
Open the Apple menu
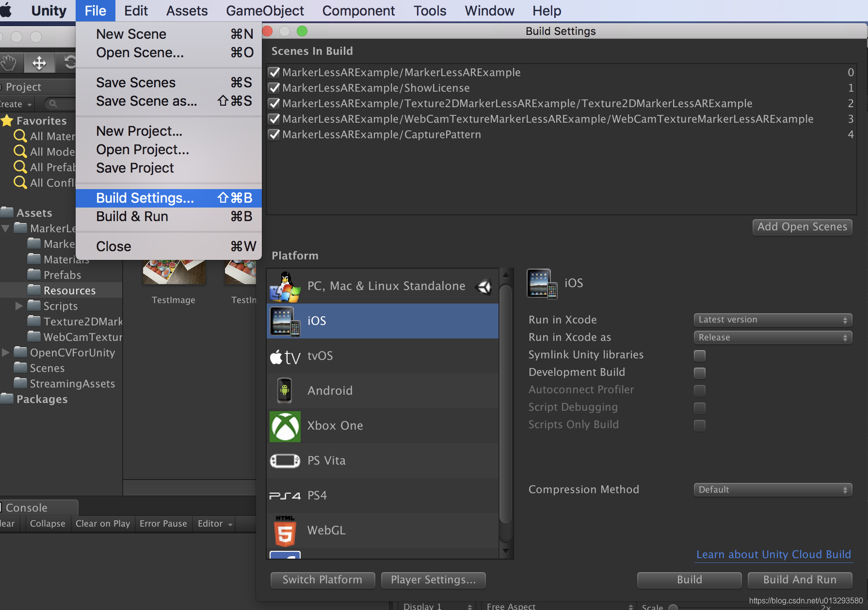pyautogui.click(x=7, y=10)
